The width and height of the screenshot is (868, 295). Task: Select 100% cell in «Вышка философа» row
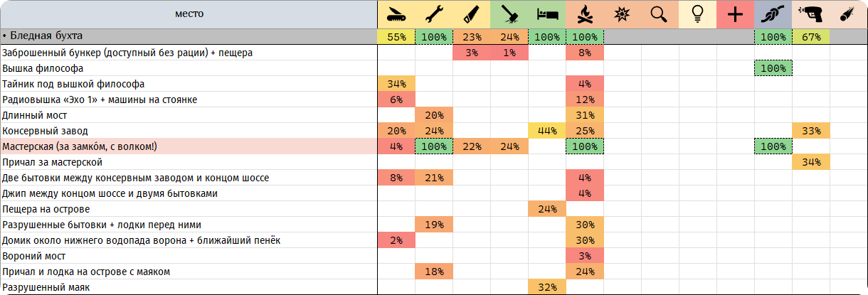pyautogui.click(x=773, y=68)
